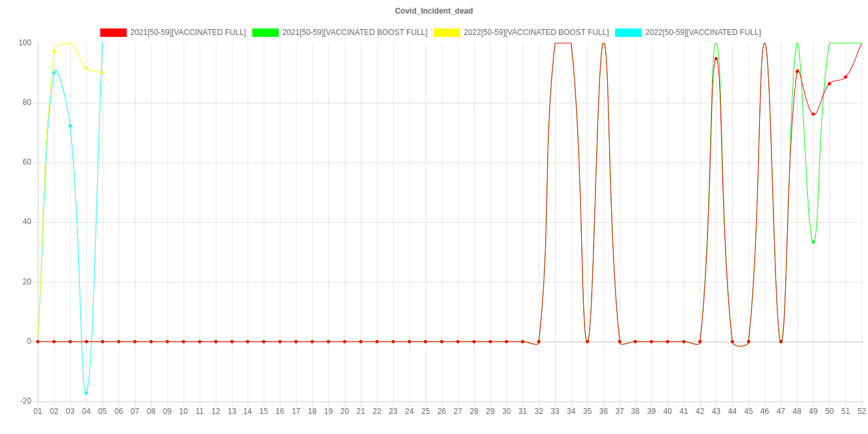Click the Covid_incident_dead chart title
The width and height of the screenshot is (868, 434).
pyautogui.click(x=434, y=11)
